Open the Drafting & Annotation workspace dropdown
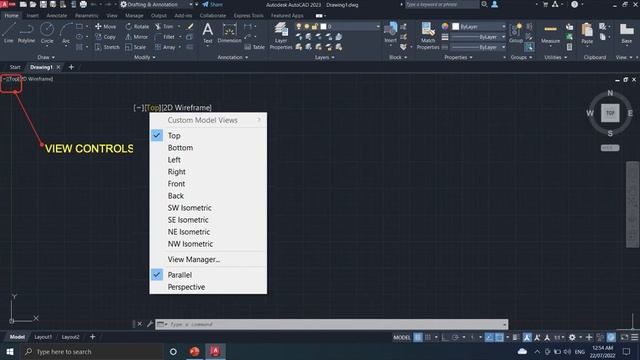 [157, 4]
